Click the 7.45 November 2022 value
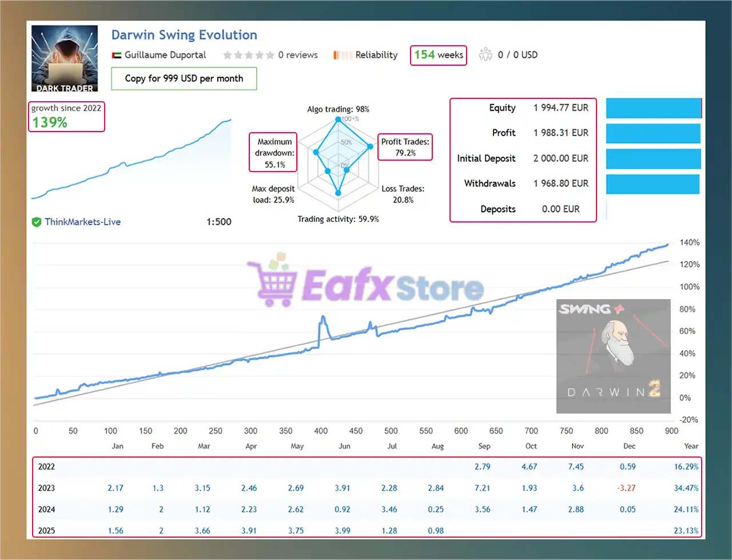The image size is (732, 560). click(x=576, y=467)
